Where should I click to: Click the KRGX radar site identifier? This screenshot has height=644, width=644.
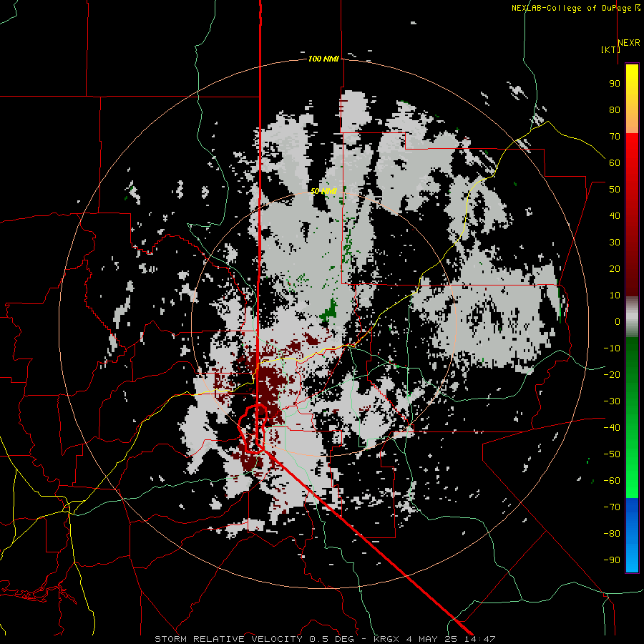pyautogui.click(x=386, y=639)
